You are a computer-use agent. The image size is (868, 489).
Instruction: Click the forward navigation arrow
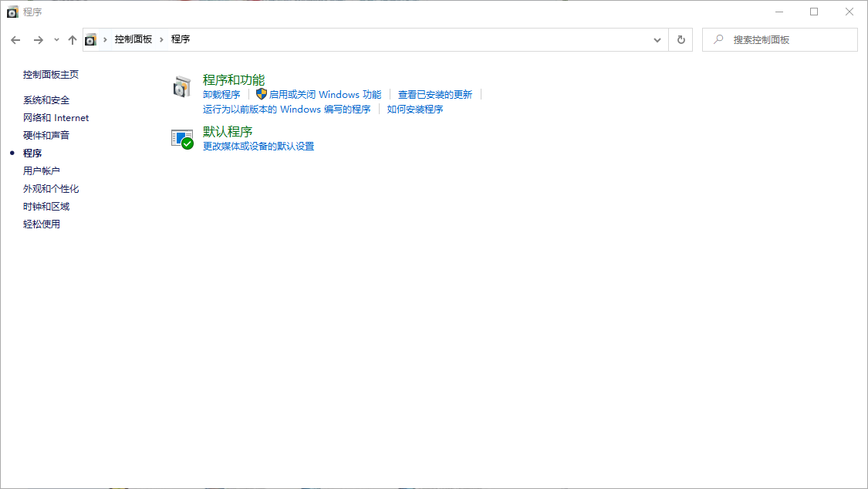37,39
